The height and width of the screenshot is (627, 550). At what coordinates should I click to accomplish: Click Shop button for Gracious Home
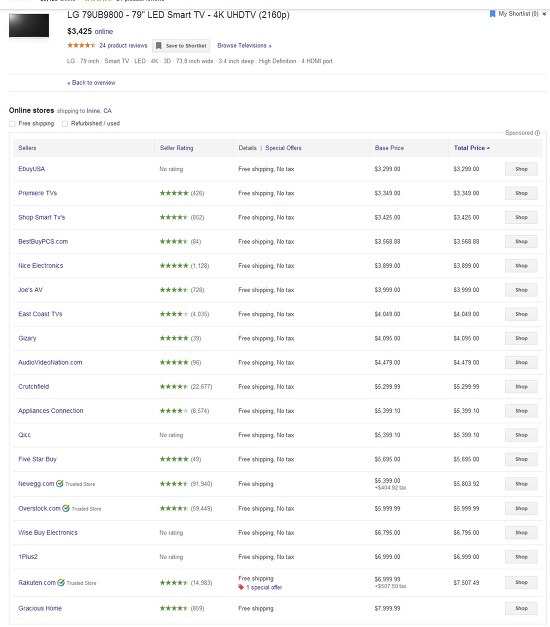coord(521,609)
